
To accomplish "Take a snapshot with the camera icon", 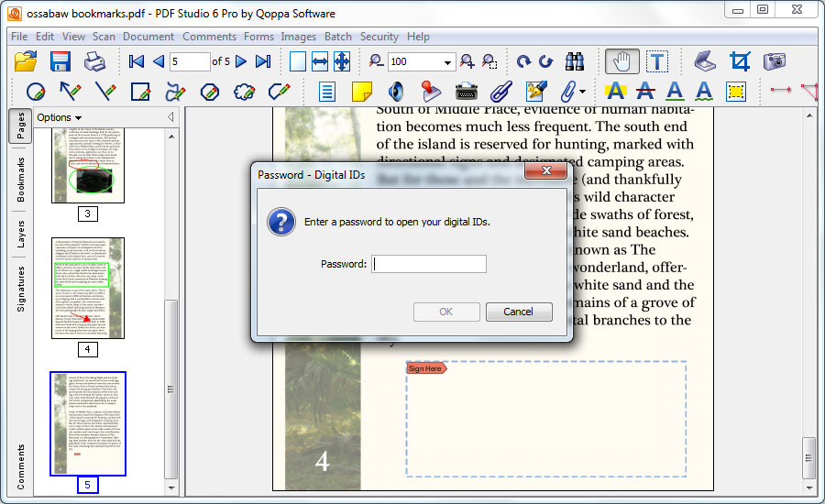I will [x=775, y=61].
